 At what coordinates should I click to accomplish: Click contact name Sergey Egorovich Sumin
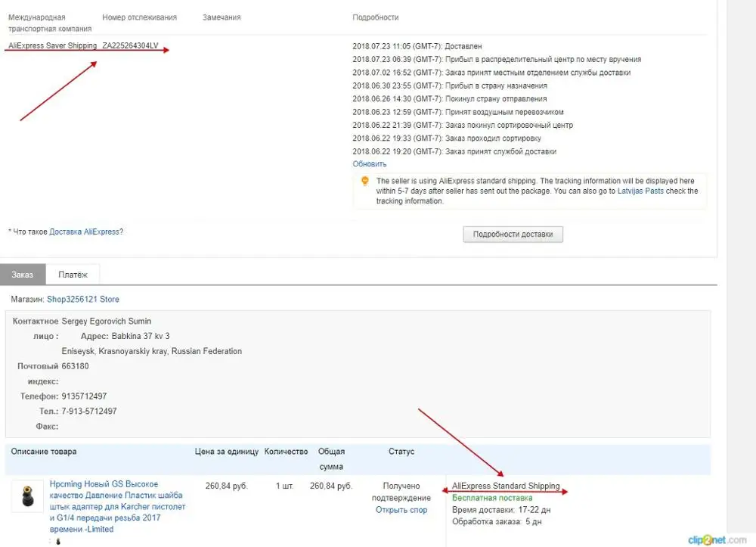tap(107, 322)
